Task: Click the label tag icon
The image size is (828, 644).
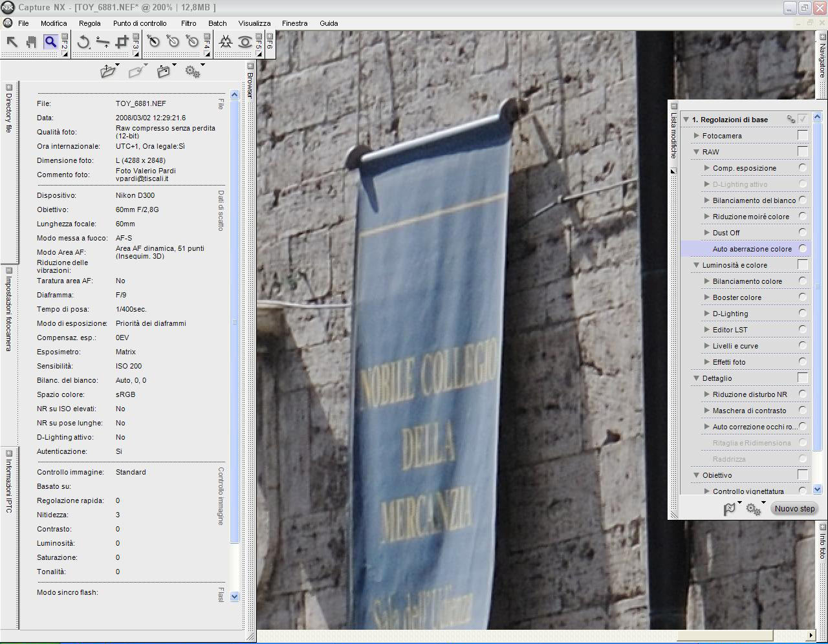Action: tap(136, 72)
